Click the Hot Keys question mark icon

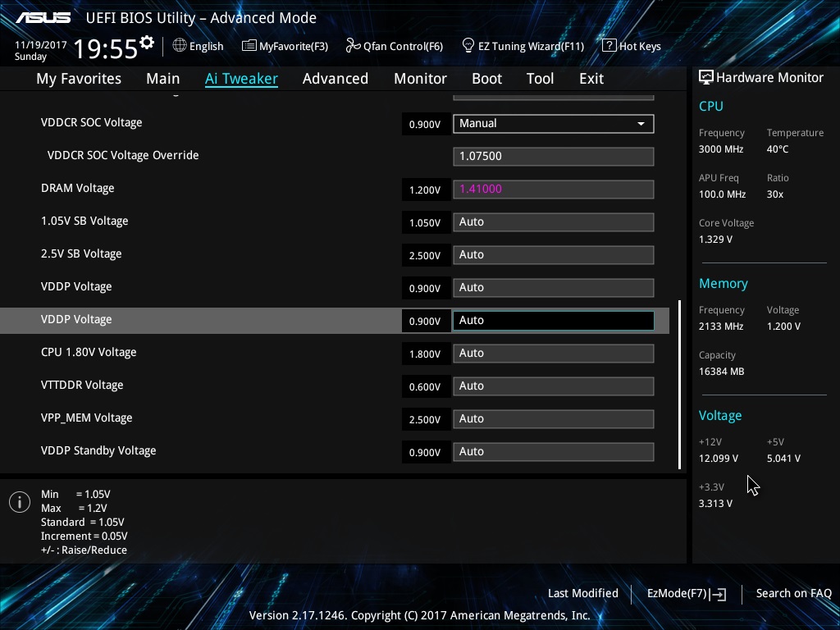pos(609,46)
